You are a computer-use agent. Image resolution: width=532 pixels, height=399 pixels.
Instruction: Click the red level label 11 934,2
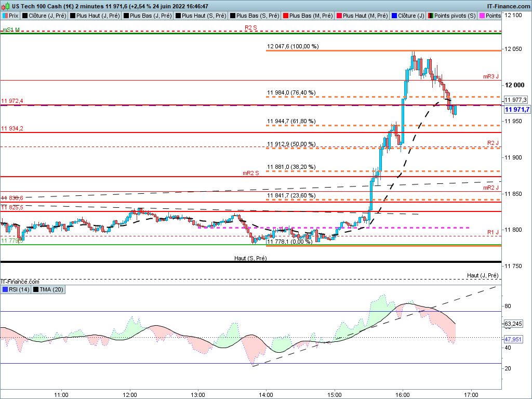click(x=12, y=129)
